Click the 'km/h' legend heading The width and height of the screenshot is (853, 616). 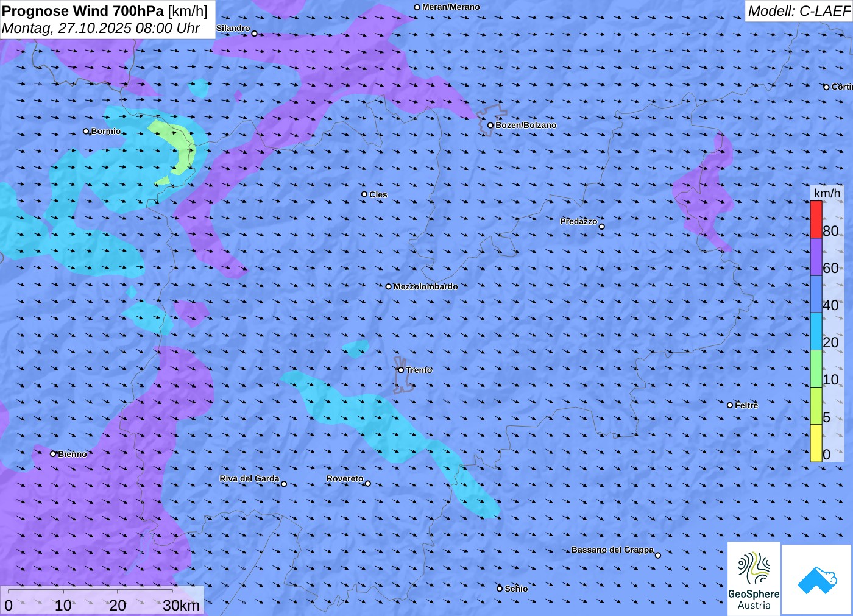(x=827, y=193)
